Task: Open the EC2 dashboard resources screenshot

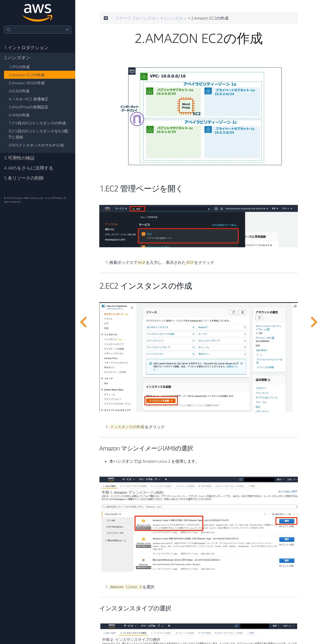Action: 199,357
